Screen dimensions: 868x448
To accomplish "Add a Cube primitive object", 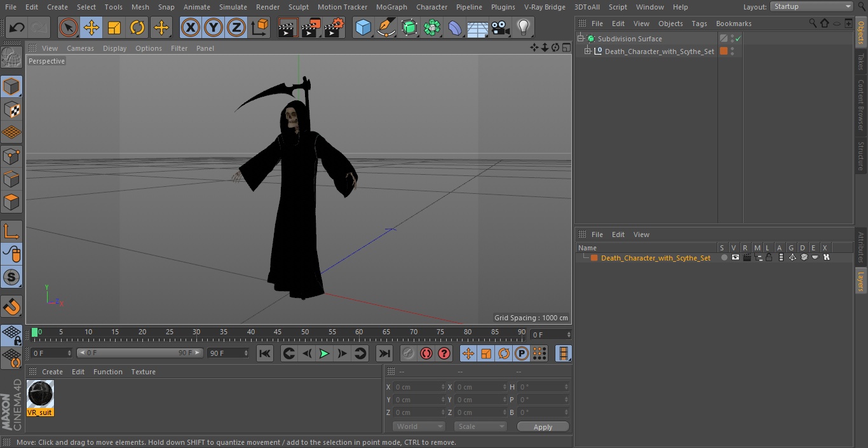I will tap(363, 28).
